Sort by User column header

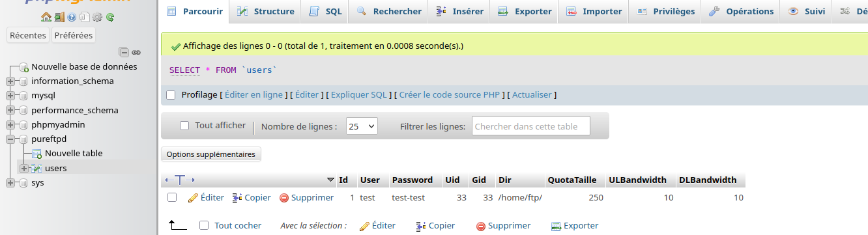pos(369,180)
